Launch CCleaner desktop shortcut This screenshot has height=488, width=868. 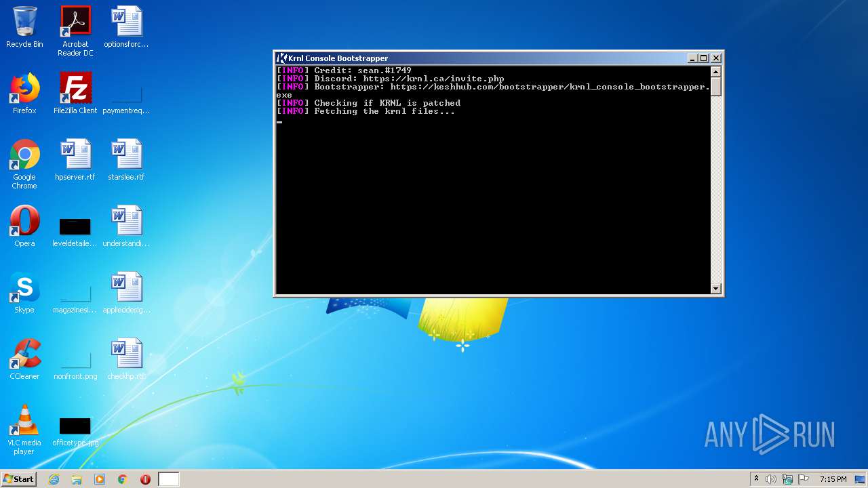coord(24,359)
